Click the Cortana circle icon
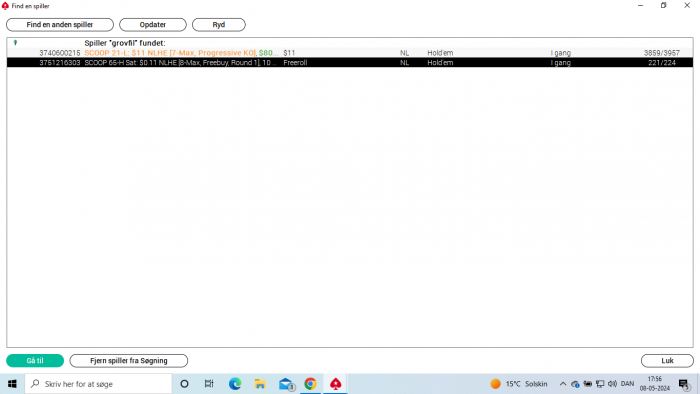The image size is (700, 394). [184, 384]
